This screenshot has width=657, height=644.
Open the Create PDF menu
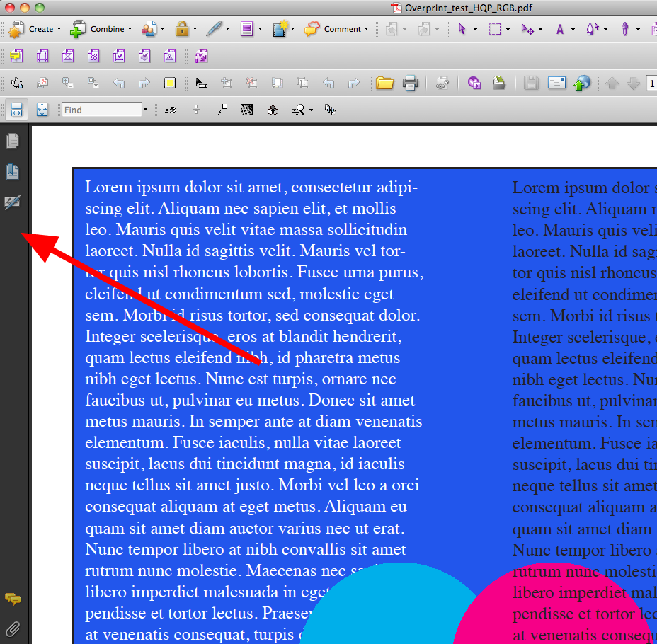click(35, 29)
